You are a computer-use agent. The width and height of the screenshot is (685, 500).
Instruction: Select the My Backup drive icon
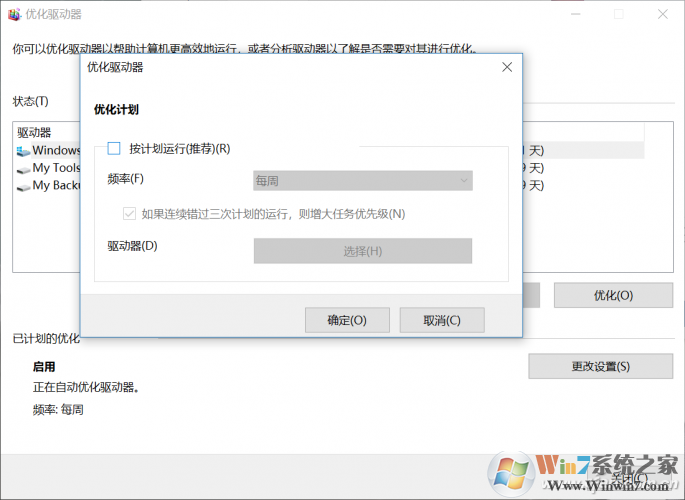(x=23, y=187)
